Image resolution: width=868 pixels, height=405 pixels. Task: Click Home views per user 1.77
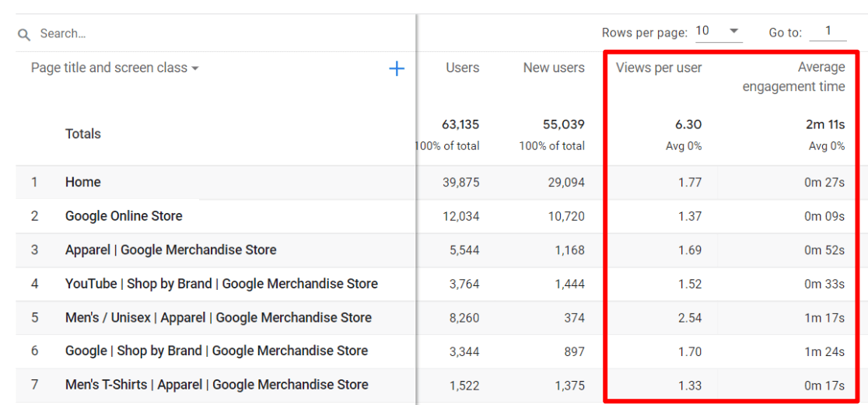[691, 182]
